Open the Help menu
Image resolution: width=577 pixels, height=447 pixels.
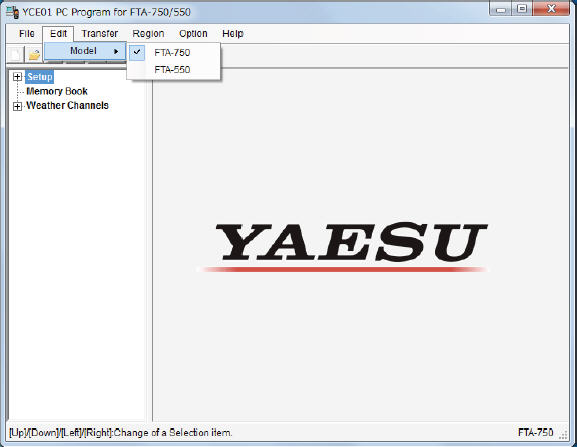(233, 33)
